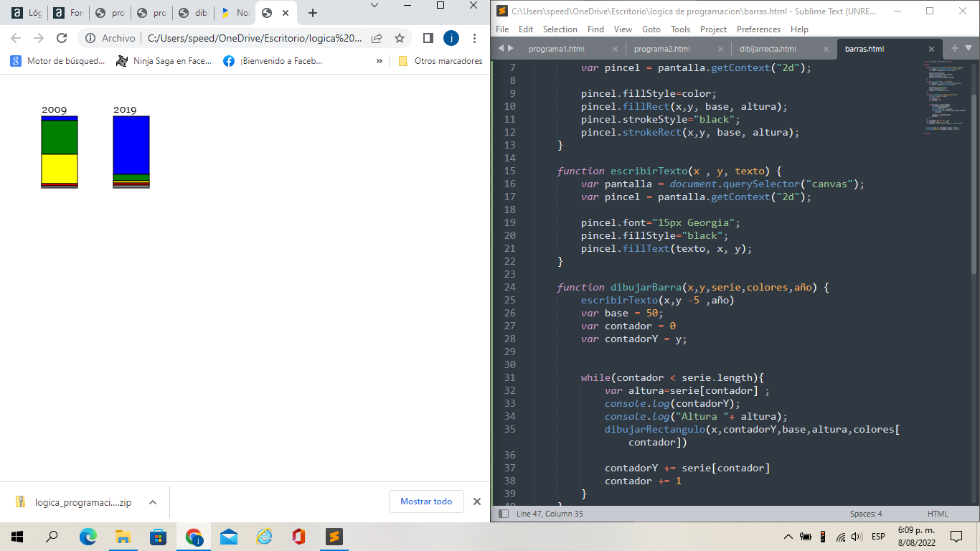This screenshot has height=551, width=980.
Task: Open the Chrome tab search chevron
Action: (x=374, y=6)
